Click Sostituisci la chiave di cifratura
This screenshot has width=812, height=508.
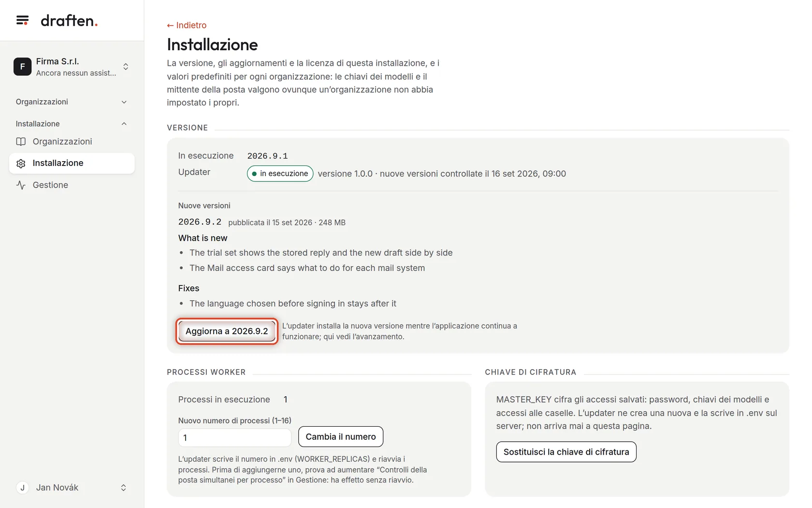566,452
